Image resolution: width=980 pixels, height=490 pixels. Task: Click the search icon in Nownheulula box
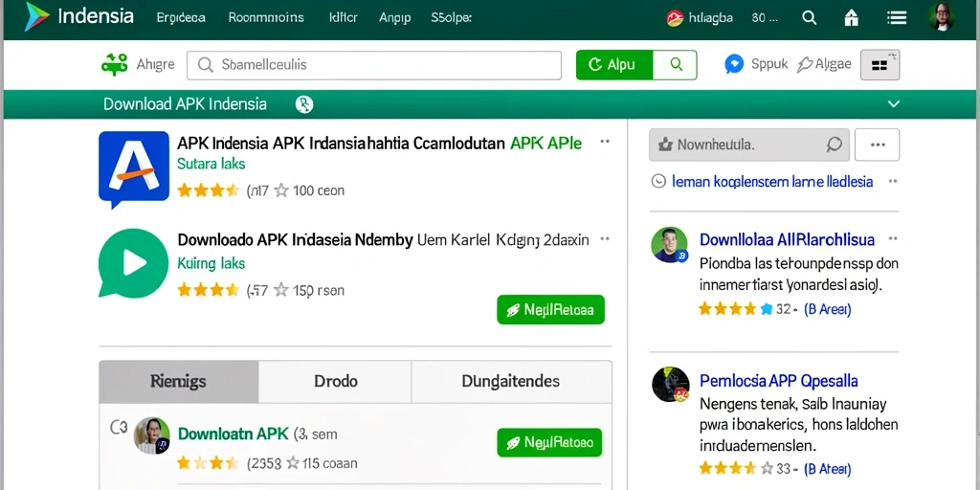(834, 145)
